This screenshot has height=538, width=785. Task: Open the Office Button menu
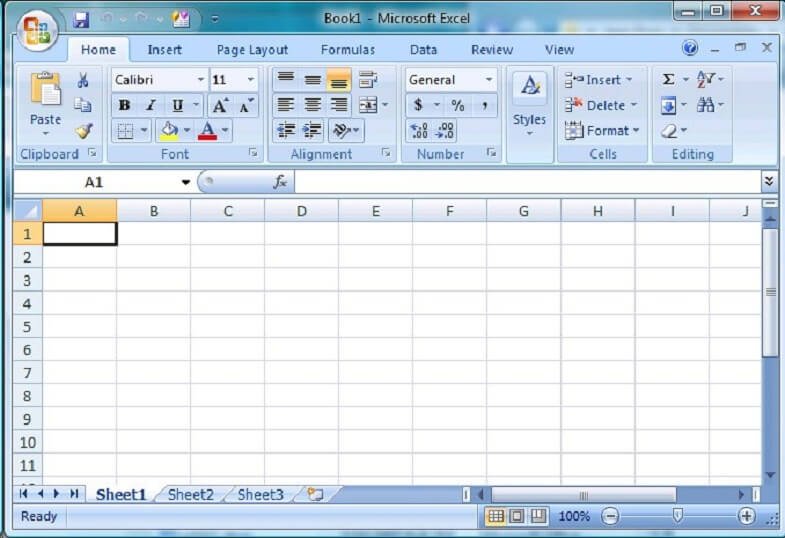pos(37,31)
